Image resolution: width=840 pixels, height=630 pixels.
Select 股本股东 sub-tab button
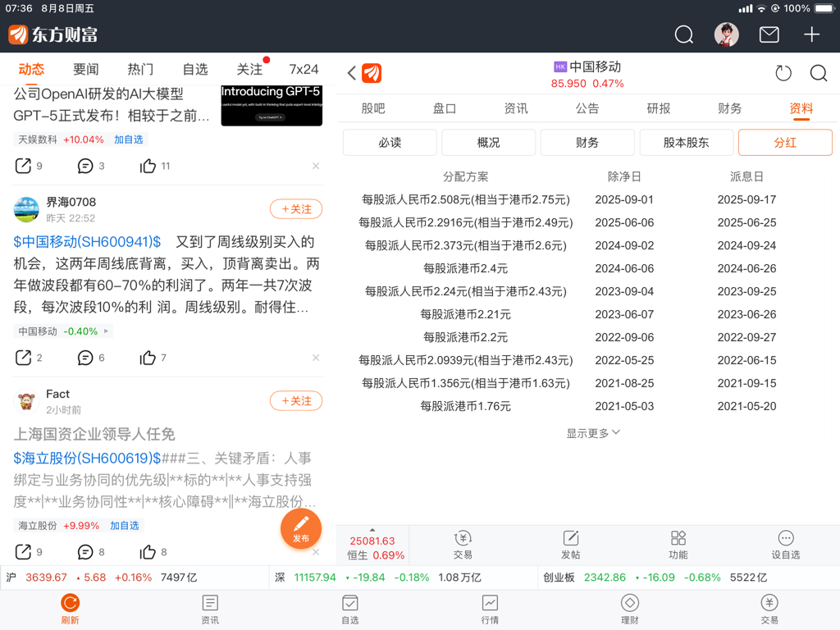(x=687, y=143)
